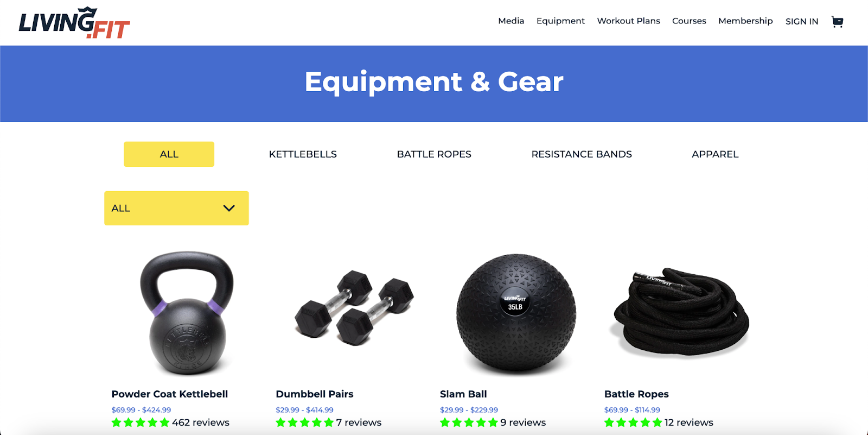The height and width of the screenshot is (435, 868).
Task: Select the APPAREL category tab
Action: coord(715,154)
